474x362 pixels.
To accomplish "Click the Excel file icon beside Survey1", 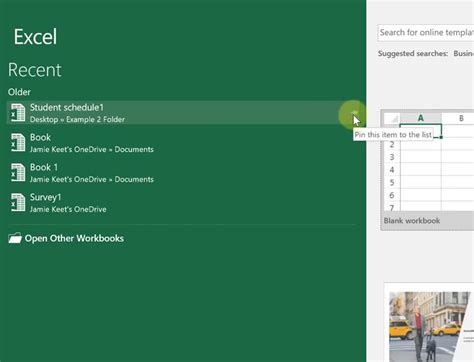I will (x=18, y=203).
